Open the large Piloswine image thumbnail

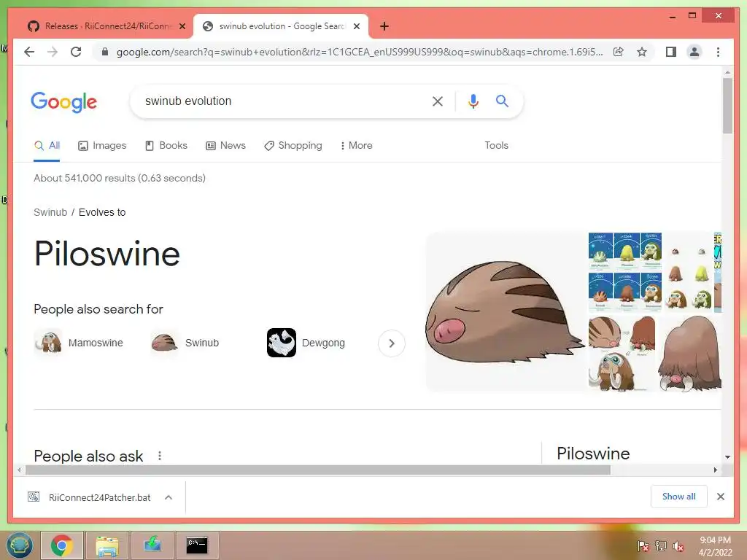click(691, 353)
